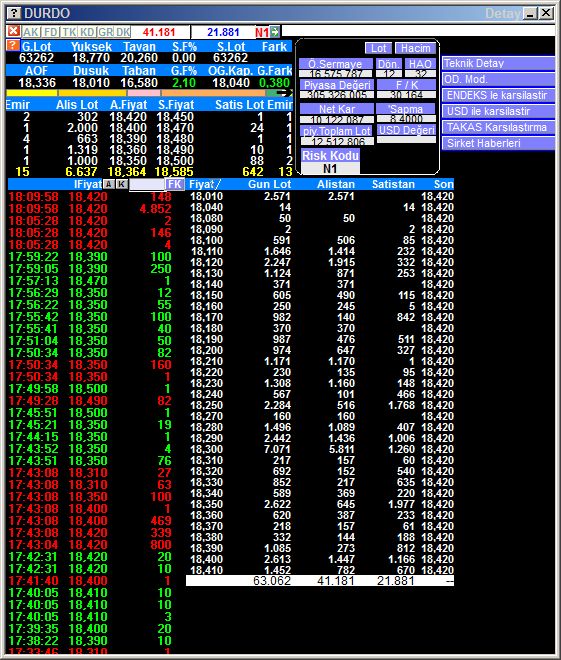Click the green arrow icon next to N1

275,32
